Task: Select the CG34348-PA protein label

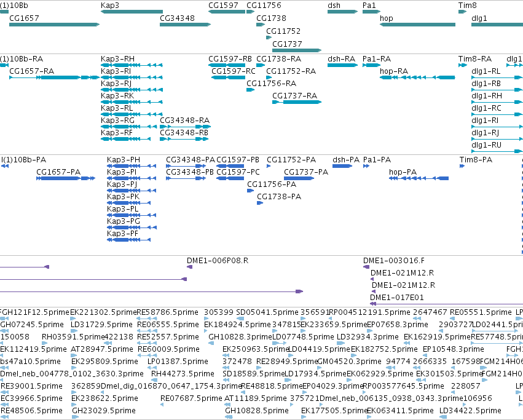Action: (x=191, y=160)
